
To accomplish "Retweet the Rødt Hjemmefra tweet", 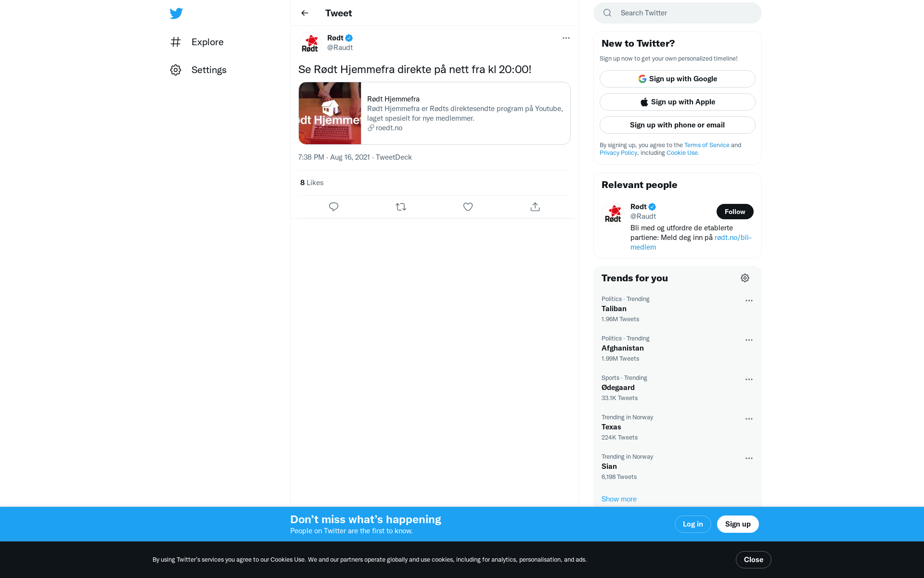I will pyautogui.click(x=401, y=207).
